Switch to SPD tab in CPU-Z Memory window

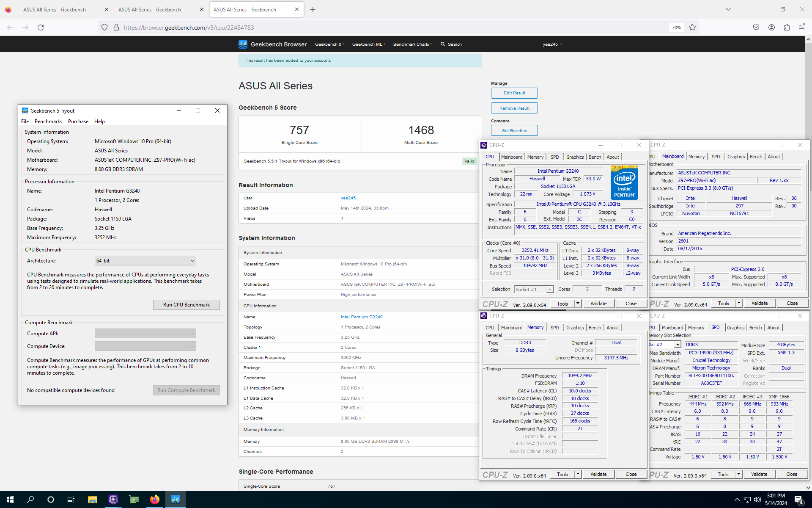pyautogui.click(x=554, y=328)
